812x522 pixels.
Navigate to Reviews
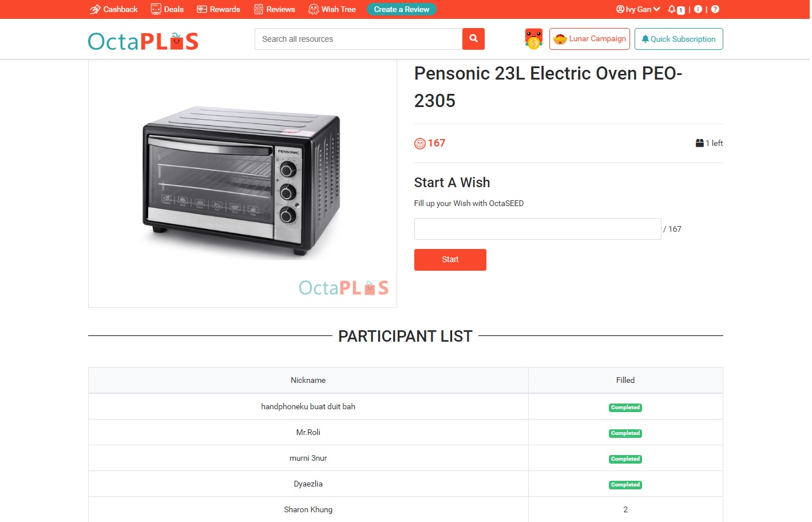[x=275, y=9]
